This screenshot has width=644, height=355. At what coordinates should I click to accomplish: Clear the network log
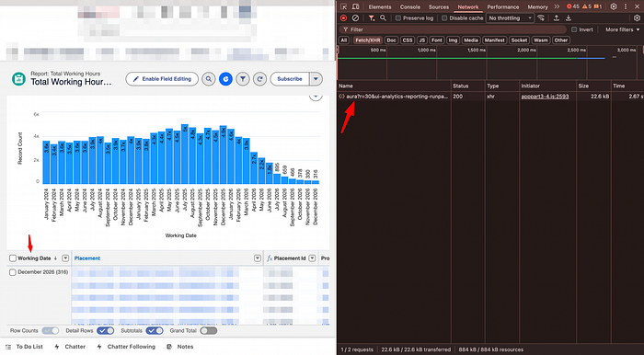[x=356, y=18]
